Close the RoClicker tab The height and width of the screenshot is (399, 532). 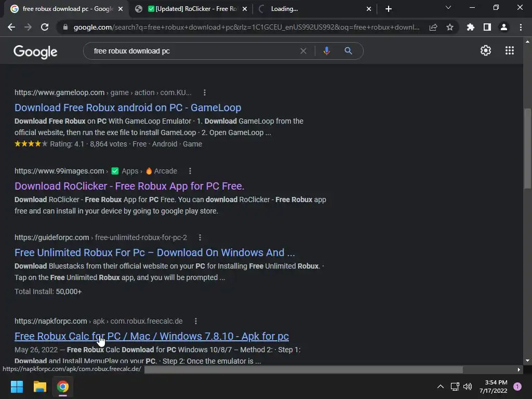click(x=245, y=9)
